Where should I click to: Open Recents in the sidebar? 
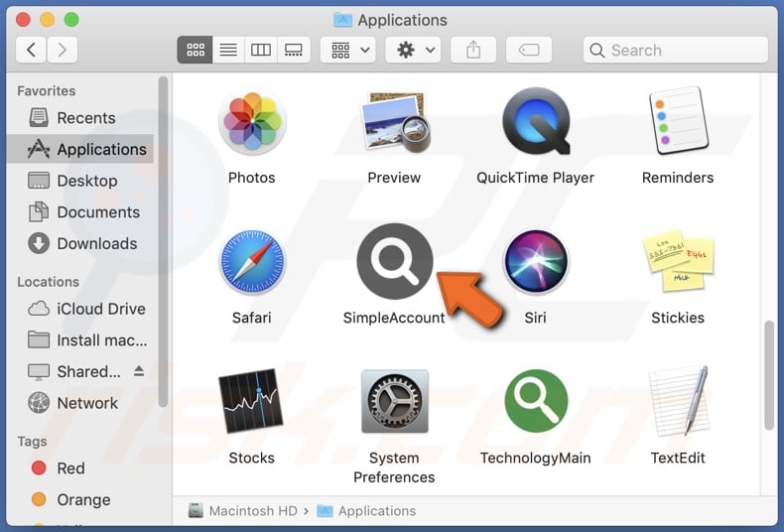(80, 118)
